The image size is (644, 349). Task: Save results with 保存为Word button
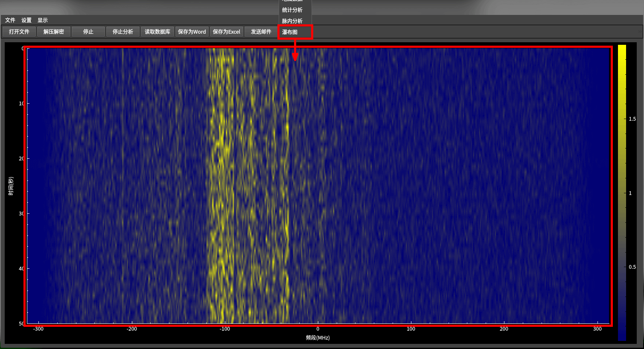coord(192,32)
